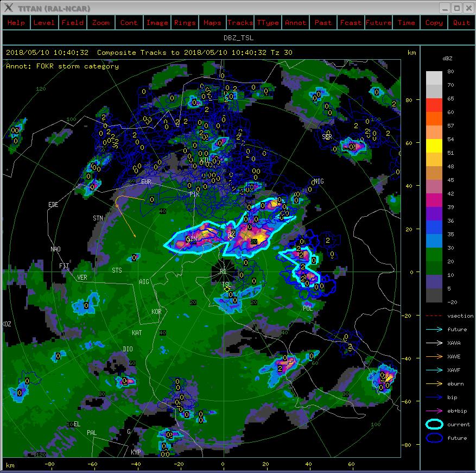
Task: Click the Copy button
Action: coord(434,23)
